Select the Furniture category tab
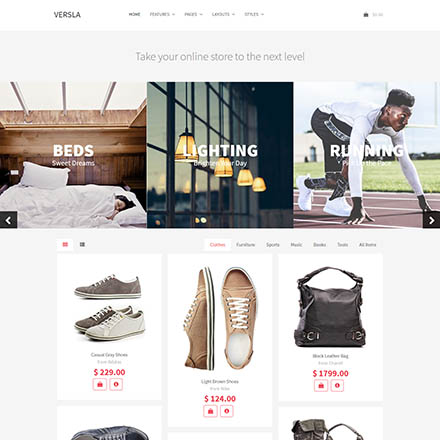This screenshot has width=440, height=440. point(246,245)
